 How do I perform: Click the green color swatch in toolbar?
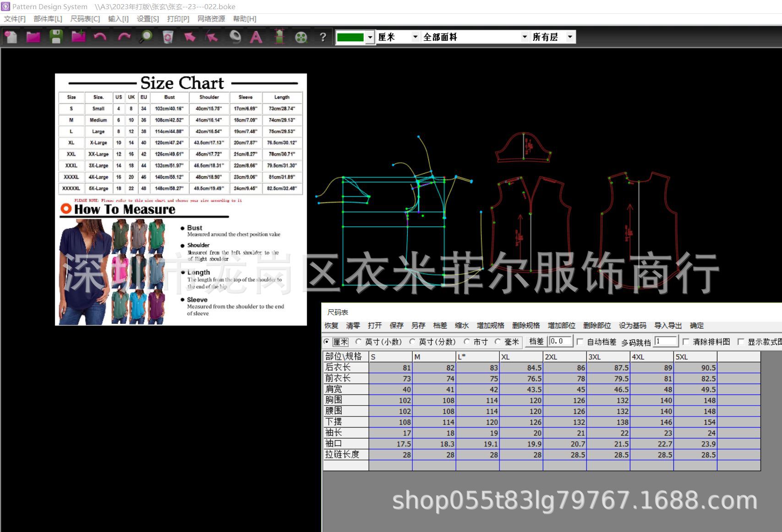[x=350, y=37]
